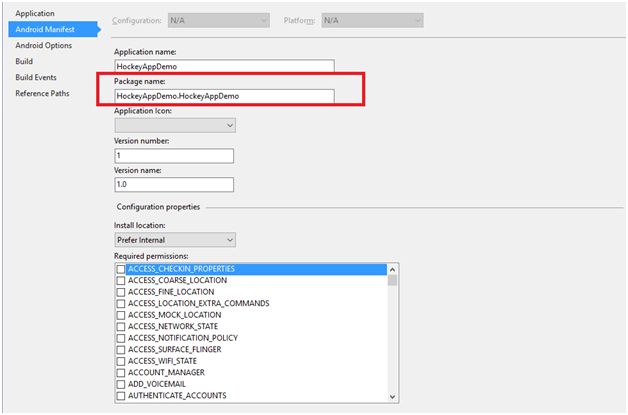Viewport: 628px width, 415px height.
Task: Open the Reference Paths tab
Action: click(x=42, y=93)
